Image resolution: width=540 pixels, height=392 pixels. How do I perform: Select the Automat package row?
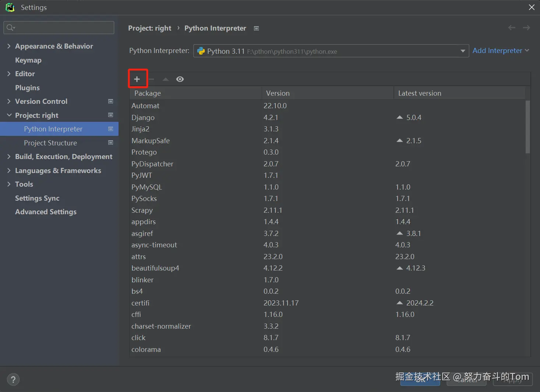point(328,106)
